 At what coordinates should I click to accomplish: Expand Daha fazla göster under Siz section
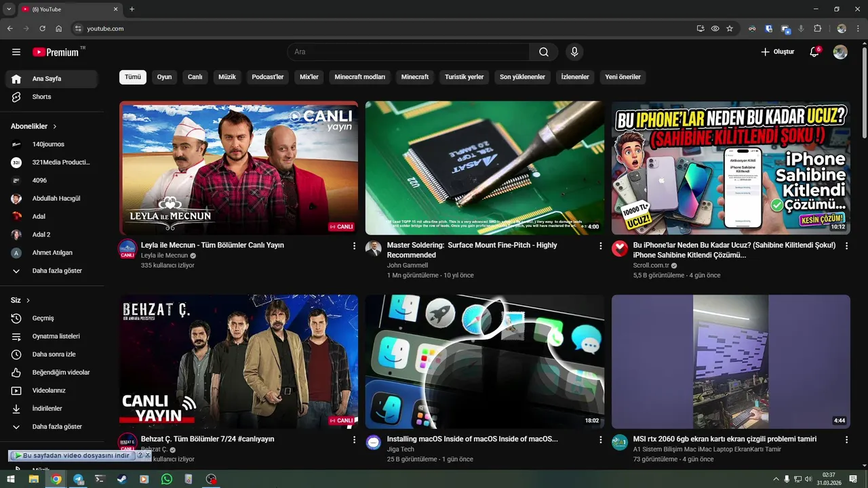pos(52,426)
